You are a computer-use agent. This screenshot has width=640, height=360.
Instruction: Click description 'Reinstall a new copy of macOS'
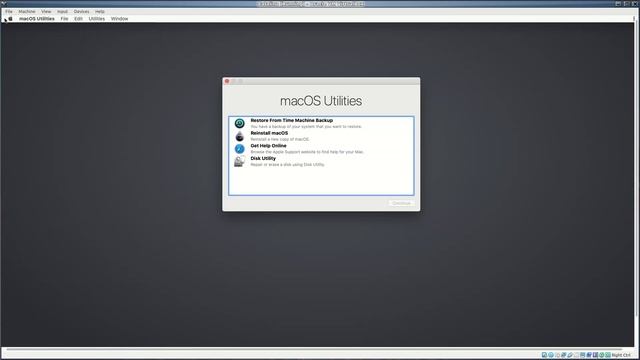pyautogui.click(x=280, y=139)
